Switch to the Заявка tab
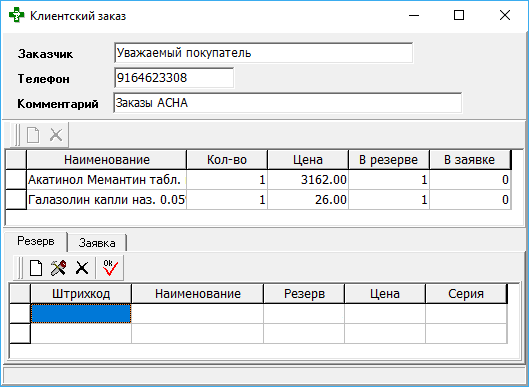This screenshot has width=529, height=387. [x=97, y=243]
